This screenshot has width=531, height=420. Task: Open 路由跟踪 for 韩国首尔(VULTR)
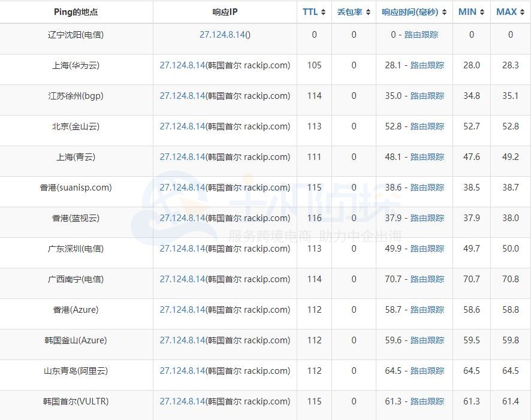pos(427,401)
